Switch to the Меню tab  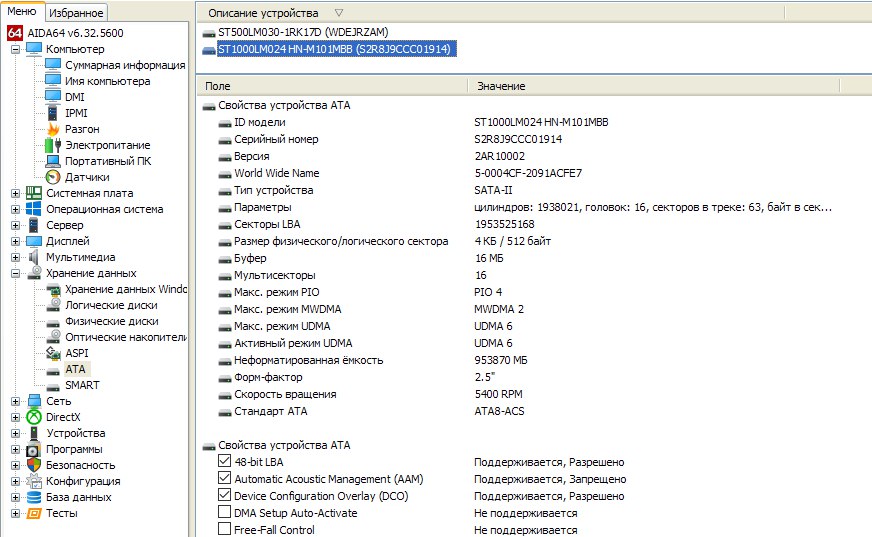tap(22, 11)
